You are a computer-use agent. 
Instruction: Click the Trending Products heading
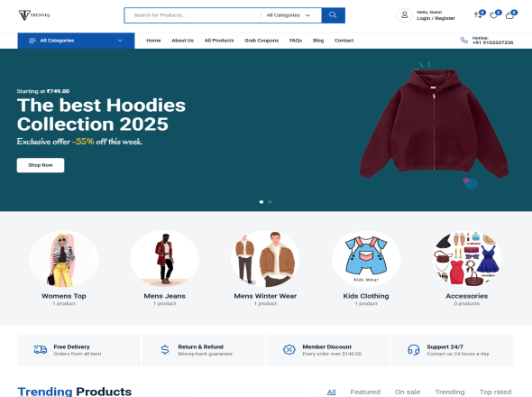click(x=75, y=392)
